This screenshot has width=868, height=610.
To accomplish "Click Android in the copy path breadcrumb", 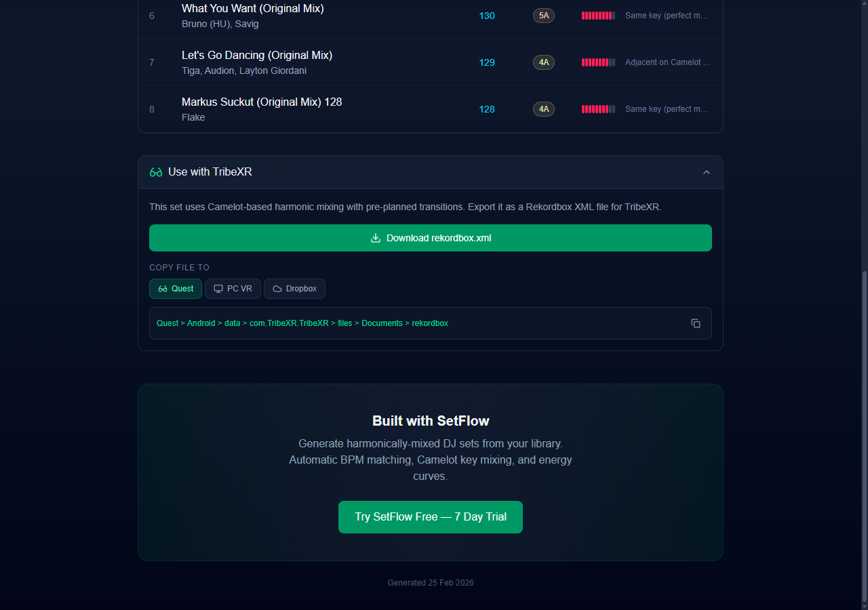I will point(201,323).
